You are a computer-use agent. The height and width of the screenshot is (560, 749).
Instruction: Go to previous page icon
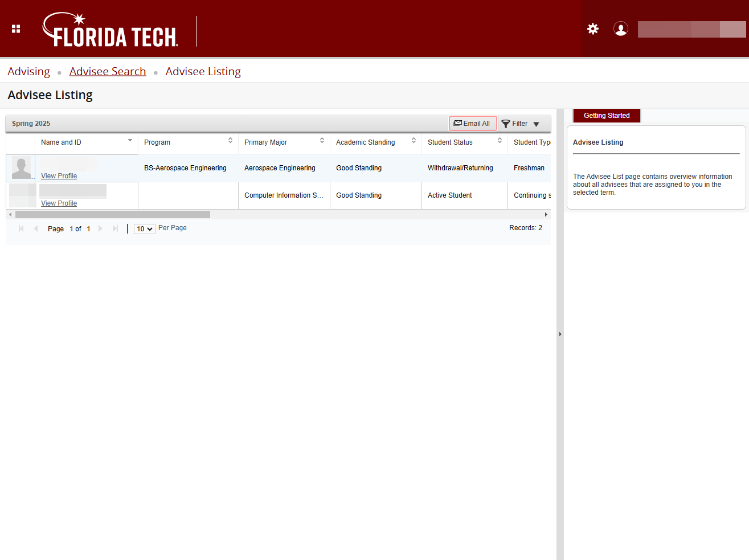(x=36, y=228)
